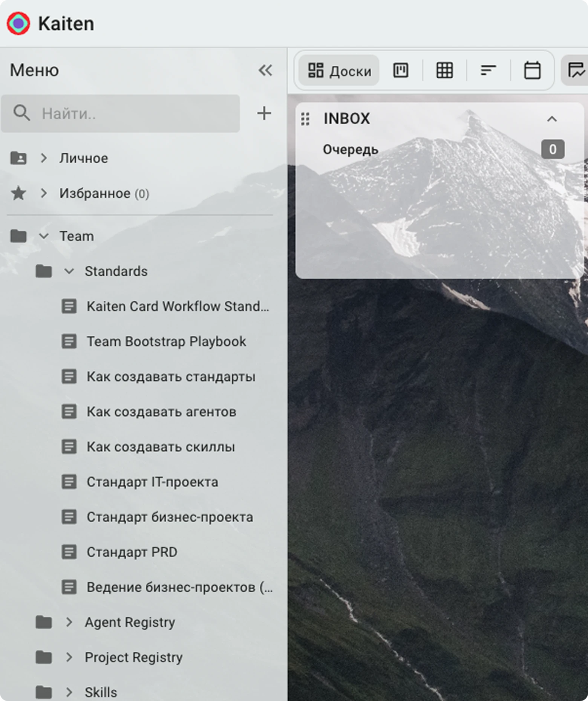Expand the Избранное section

[44, 193]
